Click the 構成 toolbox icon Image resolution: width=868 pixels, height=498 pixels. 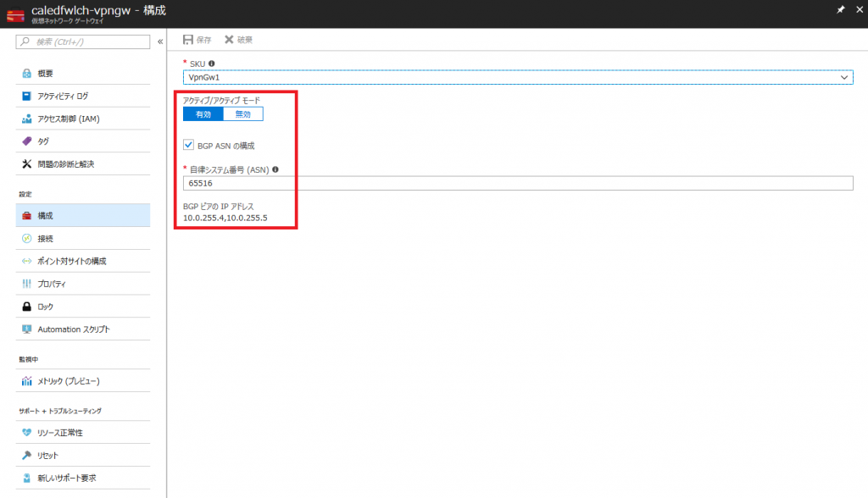click(x=26, y=216)
